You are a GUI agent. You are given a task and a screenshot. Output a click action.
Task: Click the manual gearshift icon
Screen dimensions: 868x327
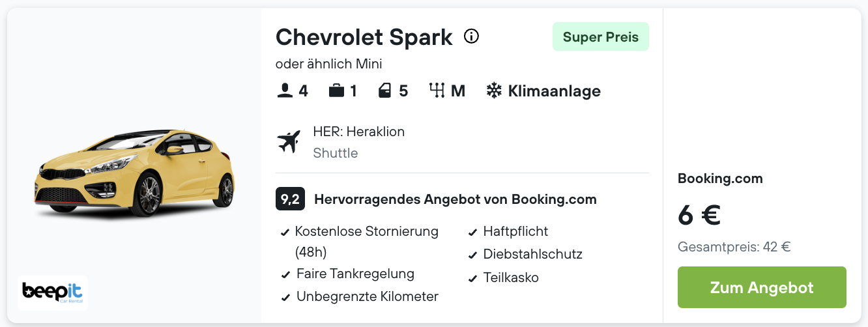pos(436,91)
